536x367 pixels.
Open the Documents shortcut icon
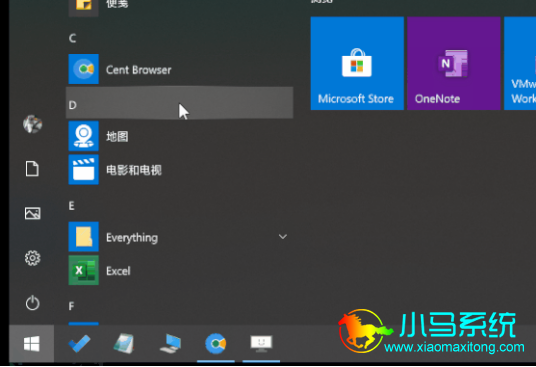(32, 169)
